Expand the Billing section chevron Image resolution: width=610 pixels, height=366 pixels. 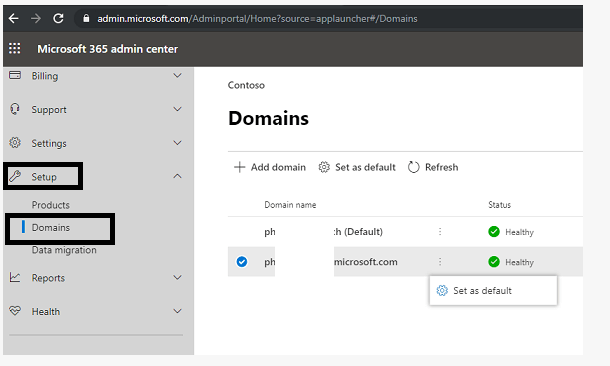(x=177, y=75)
